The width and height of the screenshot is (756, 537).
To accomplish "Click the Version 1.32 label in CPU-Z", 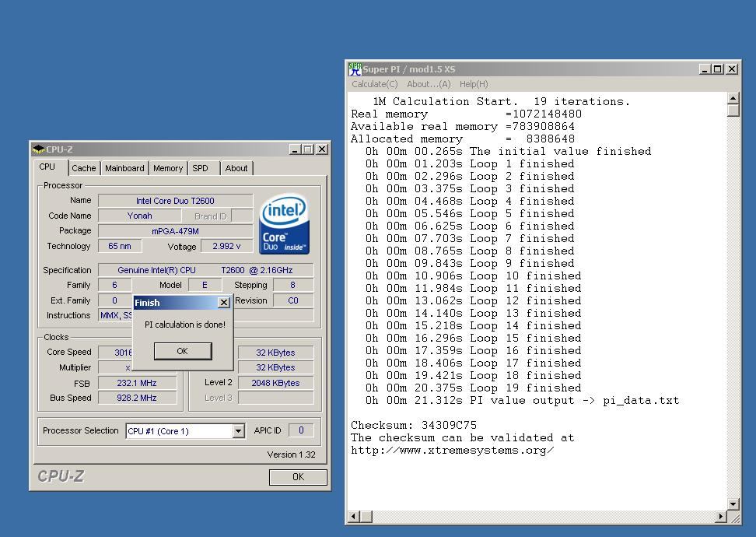I will 291,455.
